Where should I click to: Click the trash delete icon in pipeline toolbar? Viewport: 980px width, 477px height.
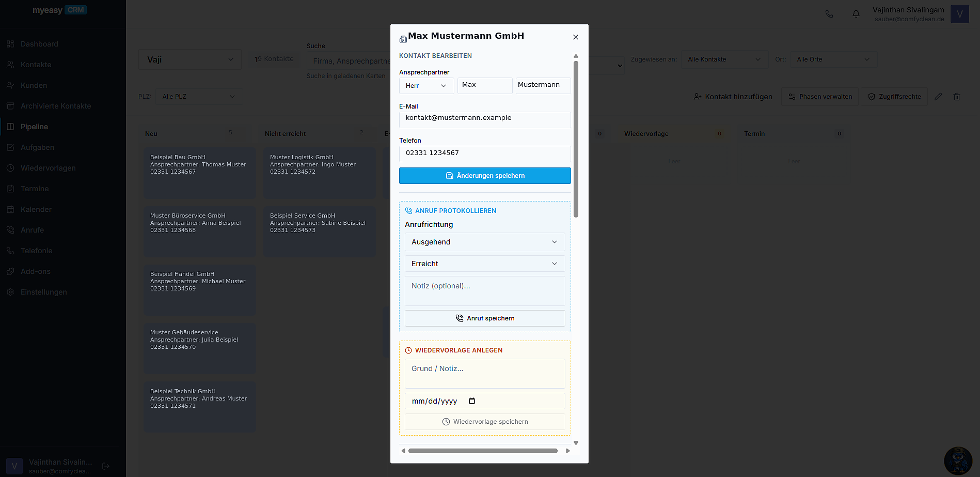tap(957, 97)
